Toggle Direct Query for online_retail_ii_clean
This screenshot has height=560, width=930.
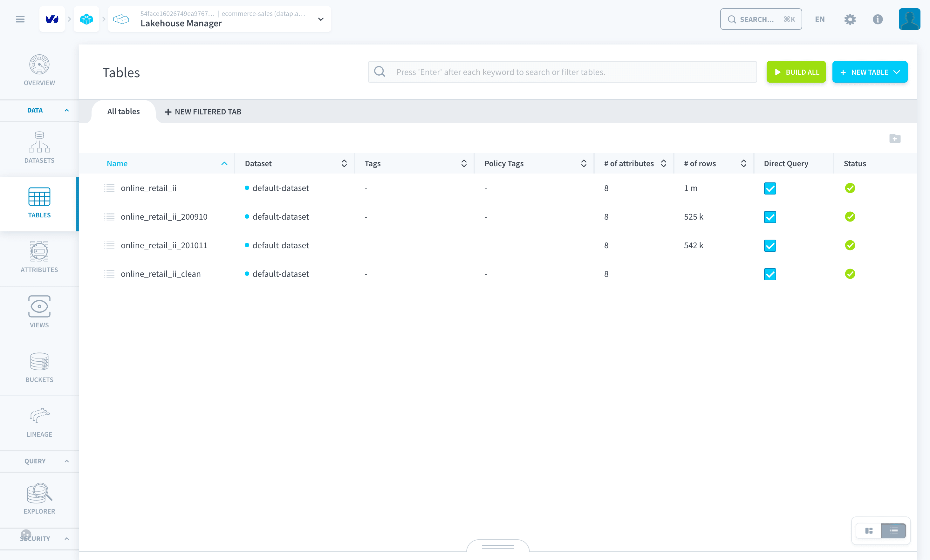pyautogui.click(x=770, y=274)
